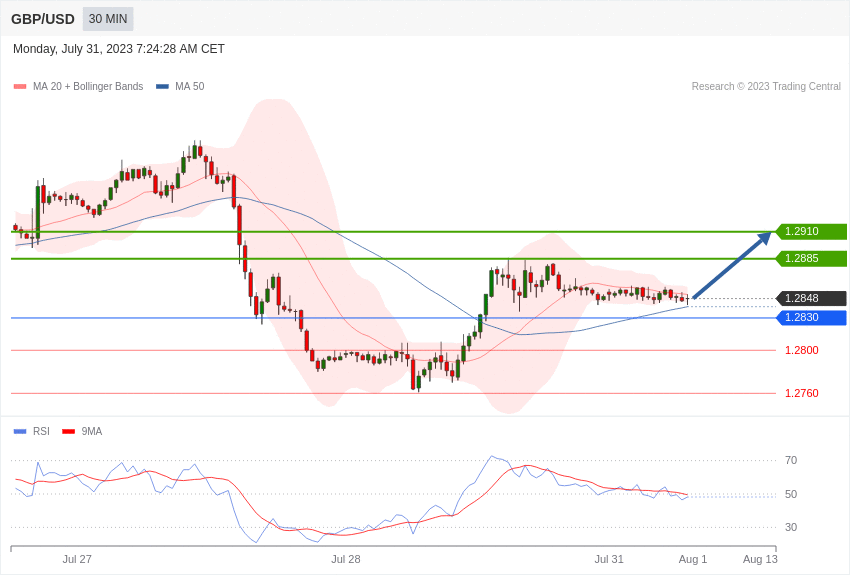Click the red 9MA legend swatch
This screenshot has width=850, height=576.
pos(68,431)
